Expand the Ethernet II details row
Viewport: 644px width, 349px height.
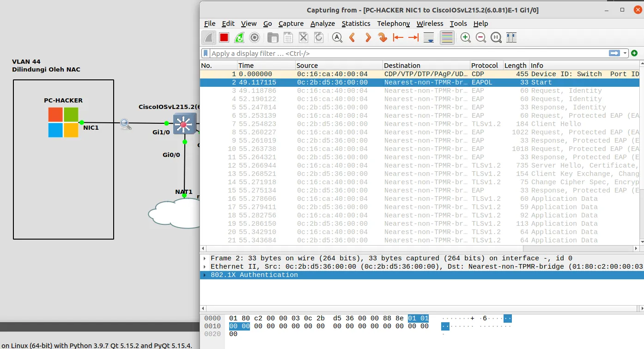click(x=205, y=267)
